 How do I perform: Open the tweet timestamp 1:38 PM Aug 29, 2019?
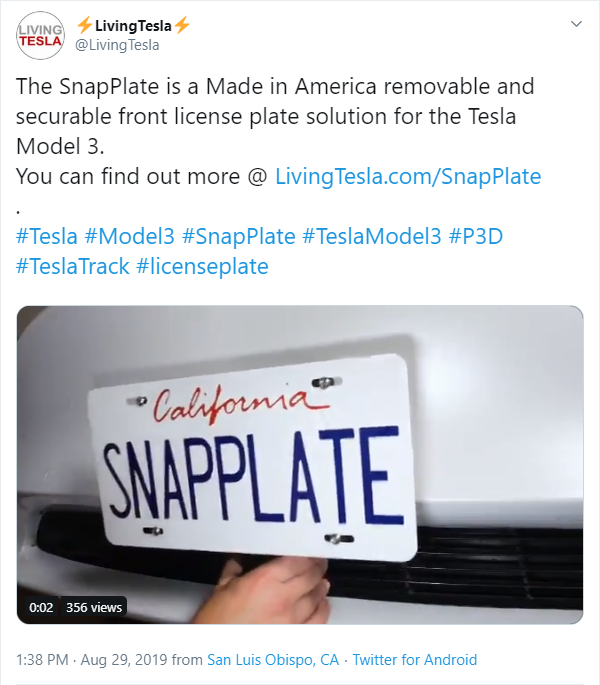92,660
